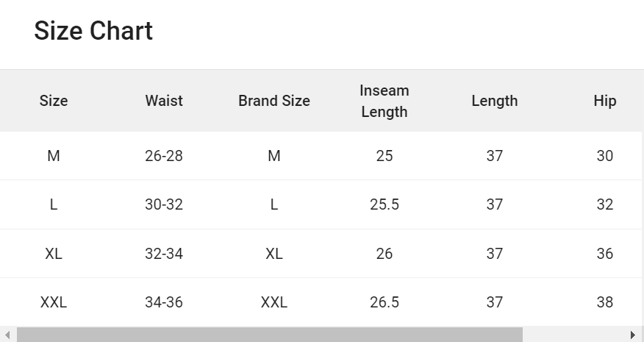Viewport: 644px width, 342px height.
Task: Click the left scroll arrow of horizontal scrollbar
Action: tap(7, 335)
